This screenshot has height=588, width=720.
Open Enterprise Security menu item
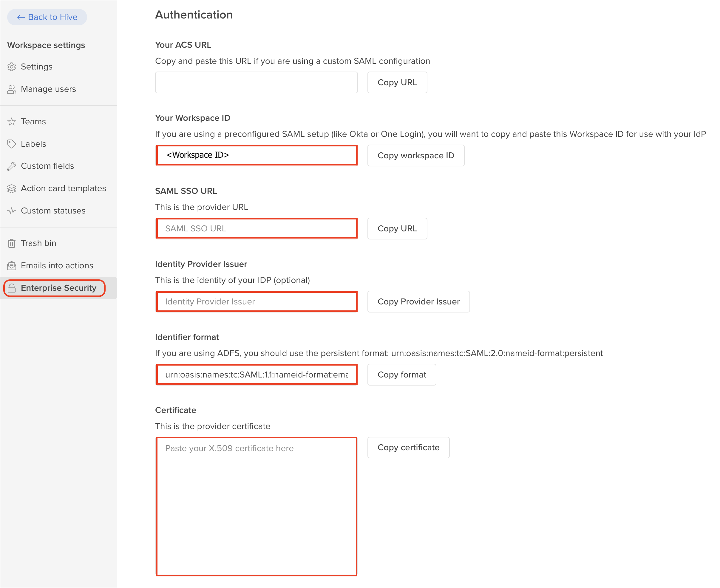(58, 288)
